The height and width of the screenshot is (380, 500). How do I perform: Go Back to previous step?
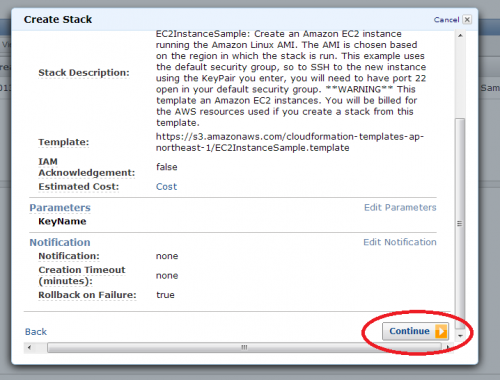click(x=36, y=332)
